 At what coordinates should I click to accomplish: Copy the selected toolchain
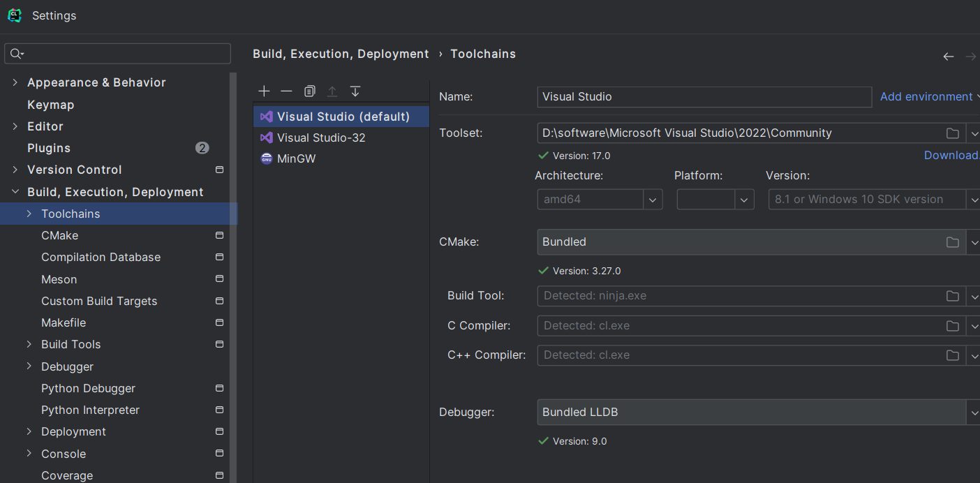tap(310, 91)
